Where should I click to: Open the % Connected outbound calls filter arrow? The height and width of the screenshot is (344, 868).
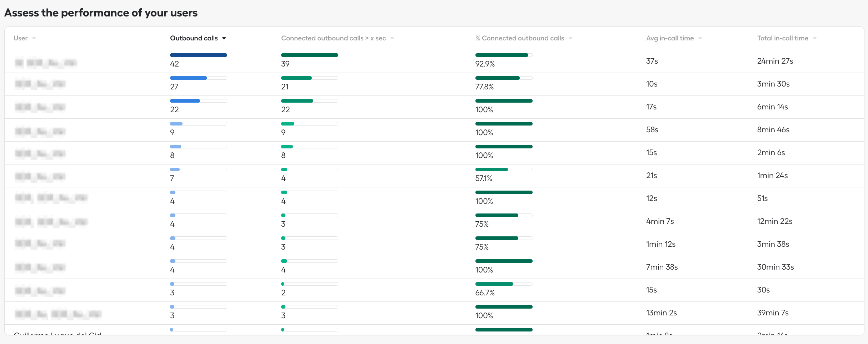pyautogui.click(x=570, y=38)
